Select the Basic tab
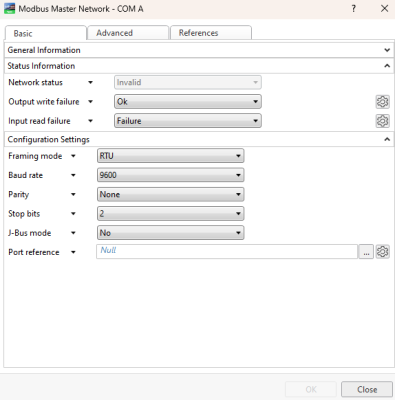395x400 pixels. point(46,33)
